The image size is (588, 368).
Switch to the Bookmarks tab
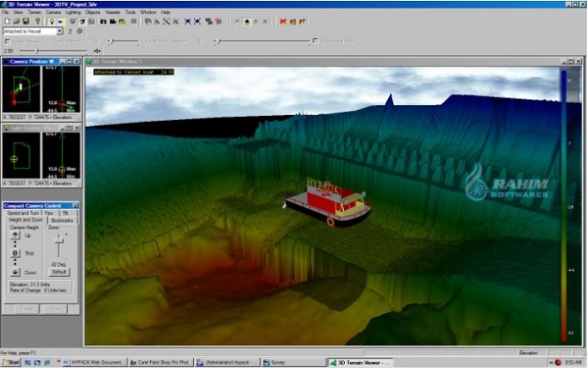(63, 220)
